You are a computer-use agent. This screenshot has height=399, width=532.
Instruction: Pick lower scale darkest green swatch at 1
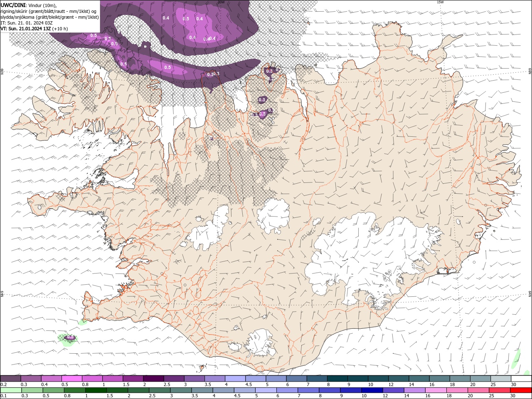[x=96, y=390]
